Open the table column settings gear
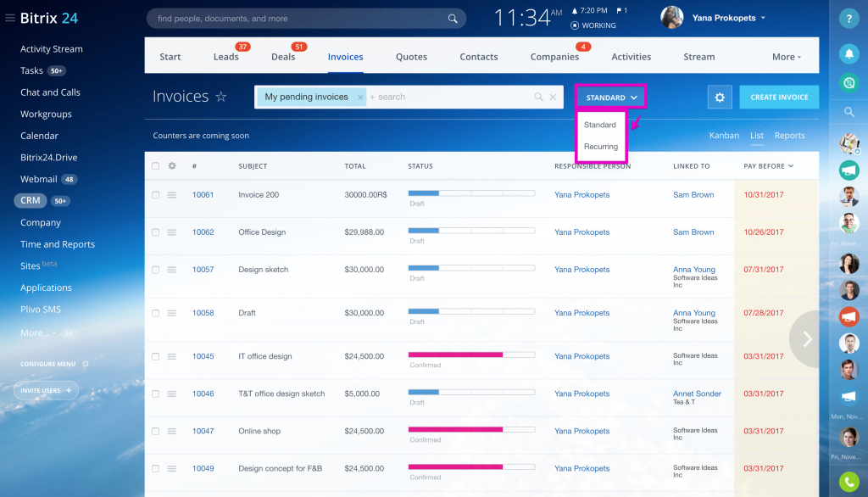 [172, 166]
